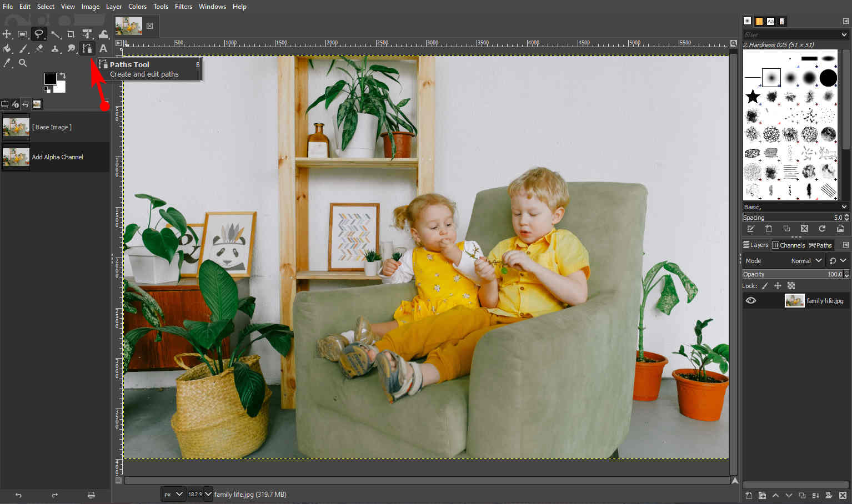Open the layer Mode Normal dropdown
This screenshot has width=852, height=504.
pos(784,261)
